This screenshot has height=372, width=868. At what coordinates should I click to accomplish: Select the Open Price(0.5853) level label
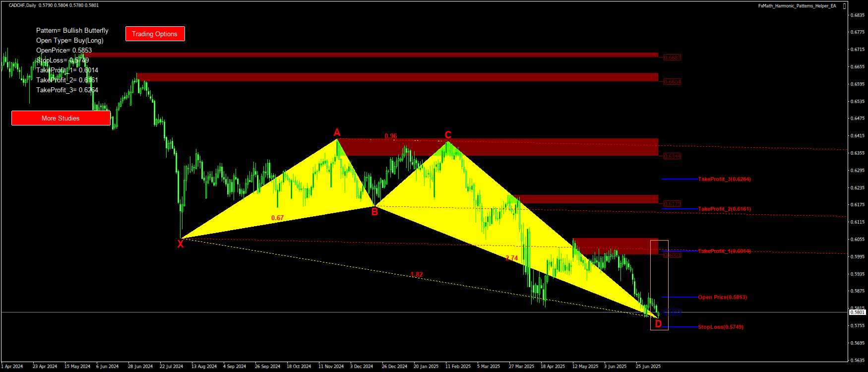click(x=722, y=297)
